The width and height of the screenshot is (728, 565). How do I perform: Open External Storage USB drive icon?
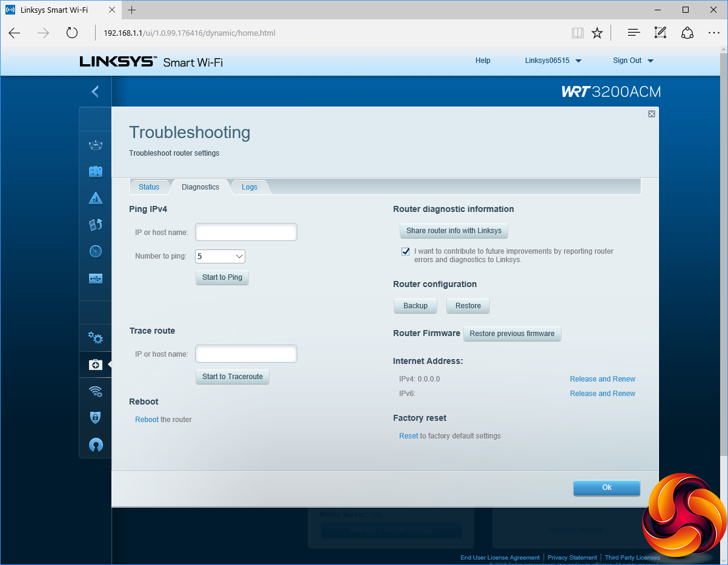tap(95, 279)
